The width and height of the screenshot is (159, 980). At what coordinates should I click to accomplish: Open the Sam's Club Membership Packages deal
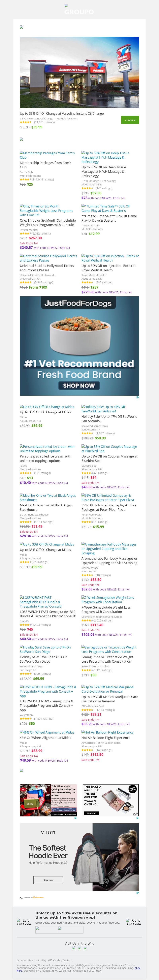47,155
